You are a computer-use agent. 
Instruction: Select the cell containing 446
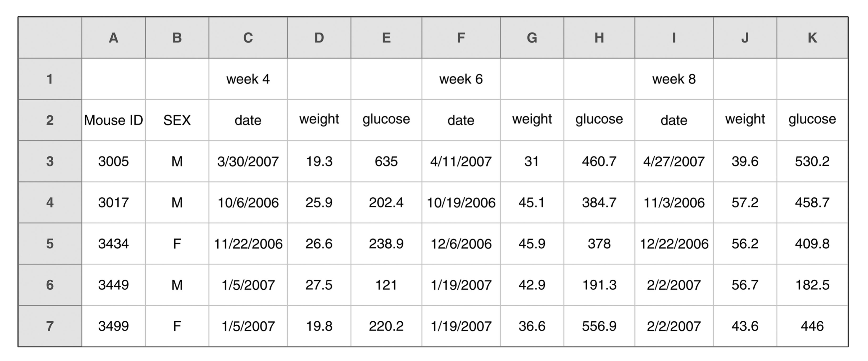pos(812,326)
